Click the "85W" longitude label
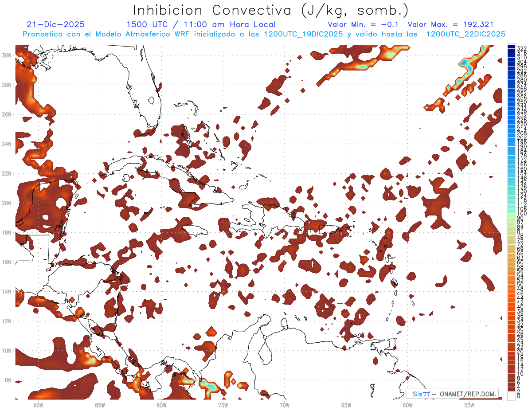The image size is (532, 411). [100, 405]
